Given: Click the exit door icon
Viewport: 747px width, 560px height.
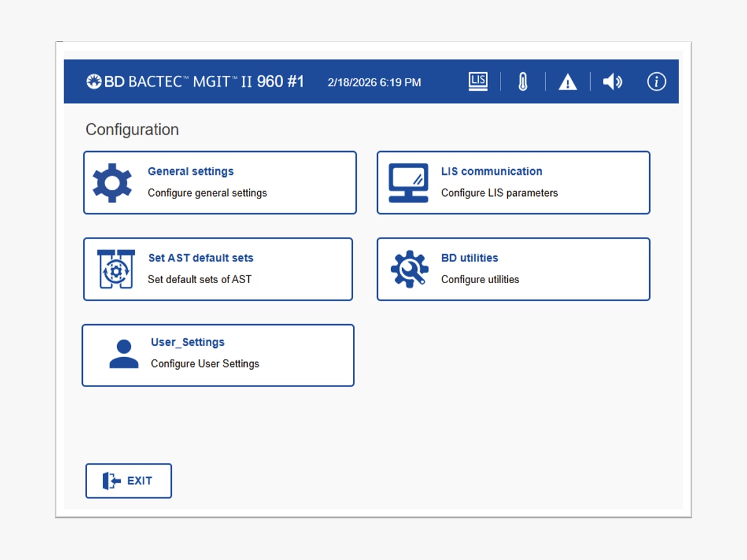Looking at the screenshot, I should click(111, 480).
